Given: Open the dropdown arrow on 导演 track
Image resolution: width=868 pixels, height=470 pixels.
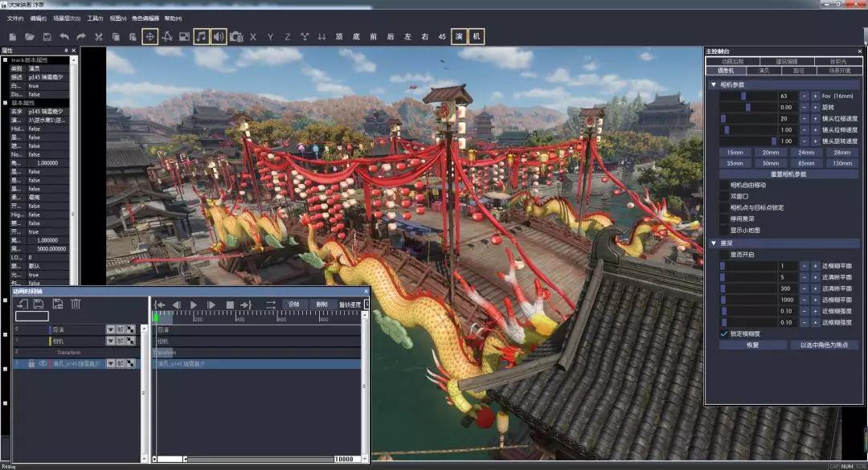Looking at the screenshot, I should (x=111, y=329).
